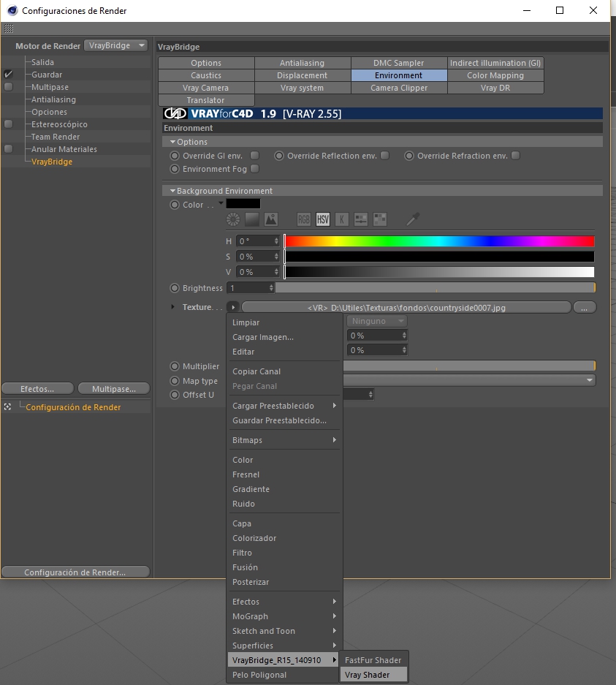This screenshot has width=616, height=685.
Task: Enable the Kelvin (K) color mode
Action: (342, 219)
